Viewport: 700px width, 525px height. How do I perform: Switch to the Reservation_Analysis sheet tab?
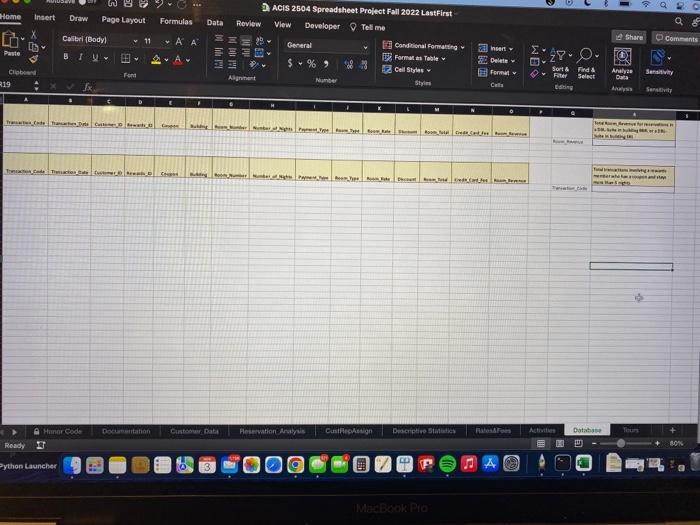[272, 431]
